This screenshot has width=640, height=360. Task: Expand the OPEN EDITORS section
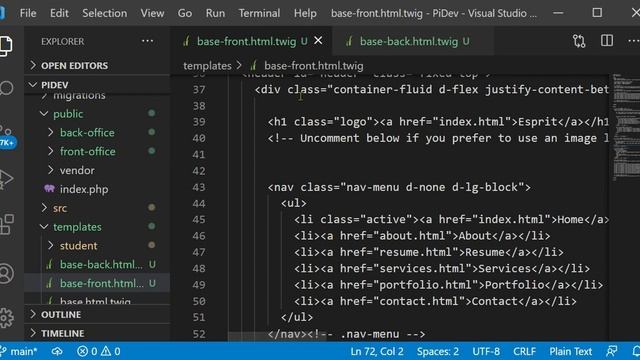point(74,66)
